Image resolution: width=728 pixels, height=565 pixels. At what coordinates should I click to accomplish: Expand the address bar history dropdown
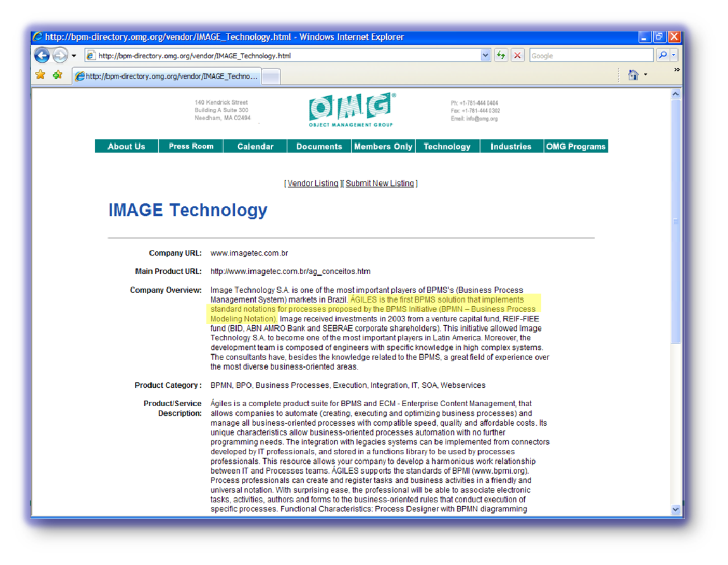(x=485, y=56)
